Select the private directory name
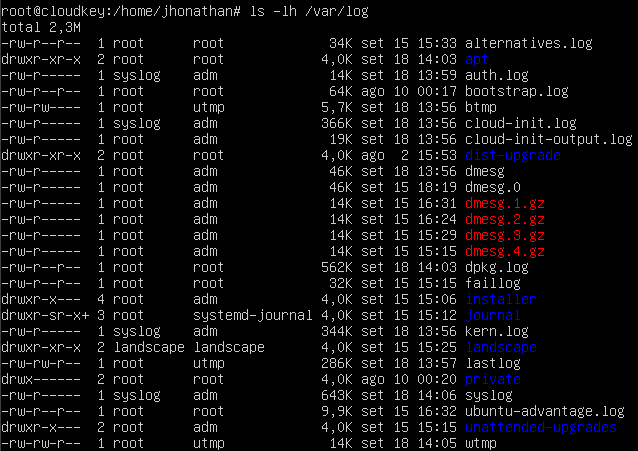This screenshot has height=451, width=638. (493, 380)
